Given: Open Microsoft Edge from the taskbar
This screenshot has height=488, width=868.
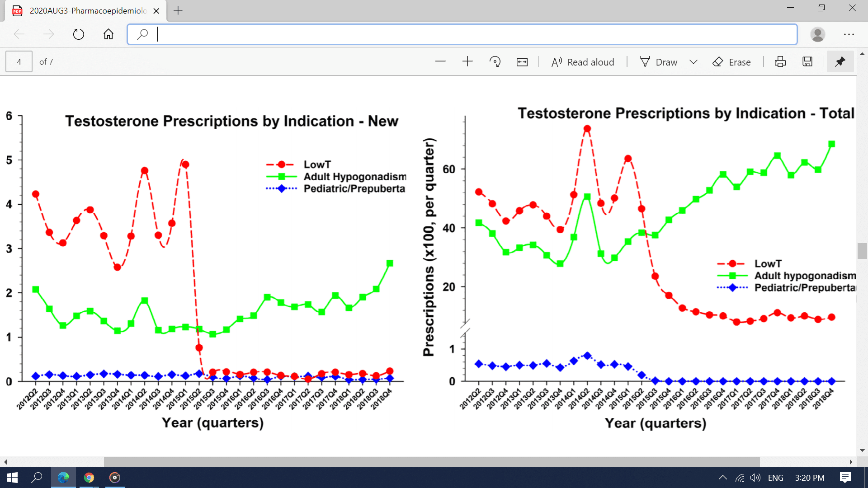Looking at the screenshot, I should pyautogui.click(x=63, y=478).
